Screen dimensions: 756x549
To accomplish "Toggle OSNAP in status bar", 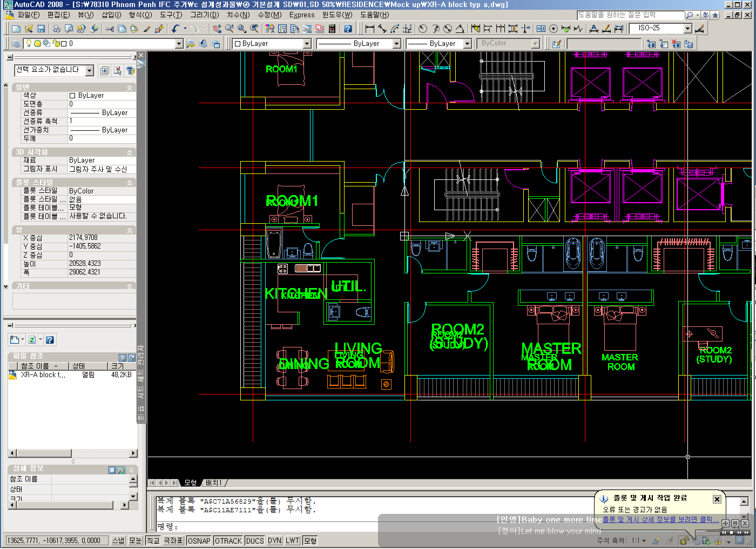I will (x=199, y=540).
